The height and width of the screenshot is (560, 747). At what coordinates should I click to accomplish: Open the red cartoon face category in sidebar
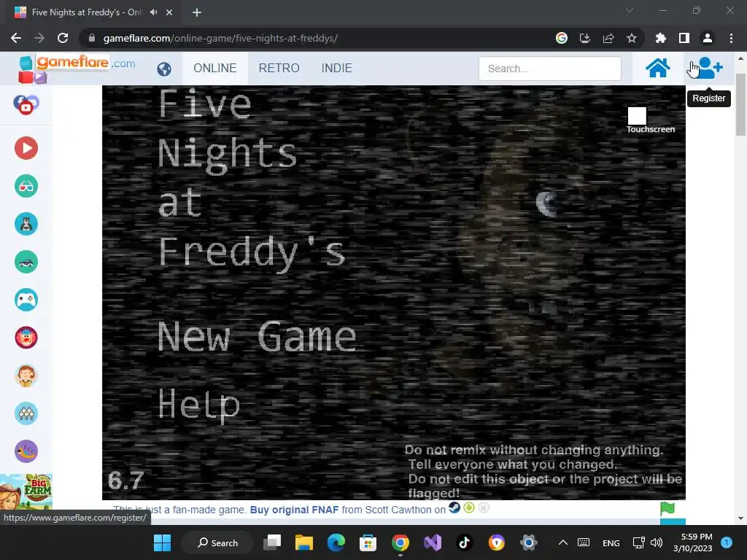pos(26,338)
